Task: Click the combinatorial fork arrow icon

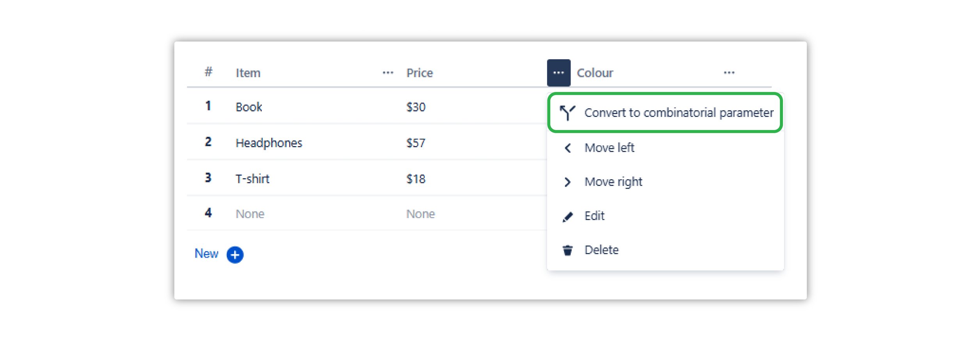Action: [x=567, y=113]
